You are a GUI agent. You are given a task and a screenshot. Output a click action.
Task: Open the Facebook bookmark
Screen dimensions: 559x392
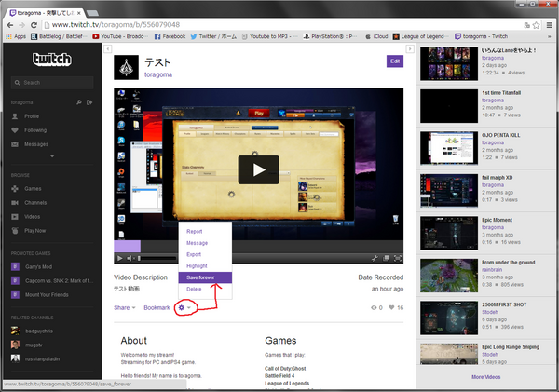click(x=170, y=36)
